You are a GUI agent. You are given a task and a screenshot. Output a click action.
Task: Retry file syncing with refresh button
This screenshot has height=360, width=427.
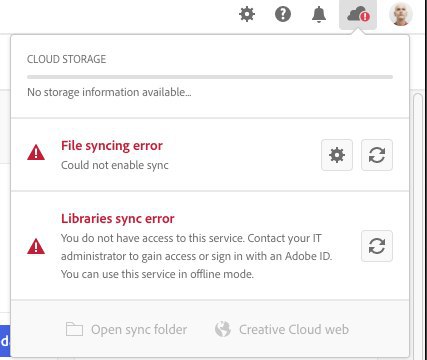pos(377,155)
